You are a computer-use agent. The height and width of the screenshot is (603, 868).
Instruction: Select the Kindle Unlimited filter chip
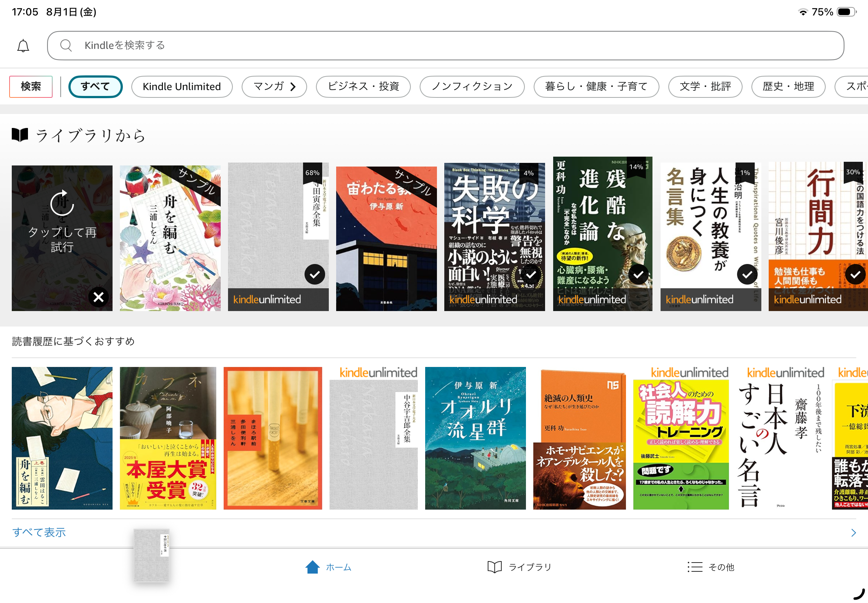(182, 86)
